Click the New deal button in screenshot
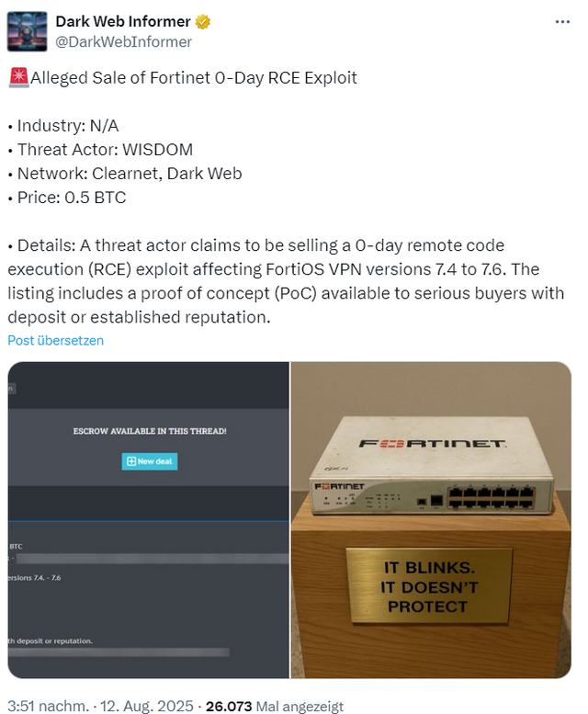Viewport: 588px width, 714px height. [149, 461]
